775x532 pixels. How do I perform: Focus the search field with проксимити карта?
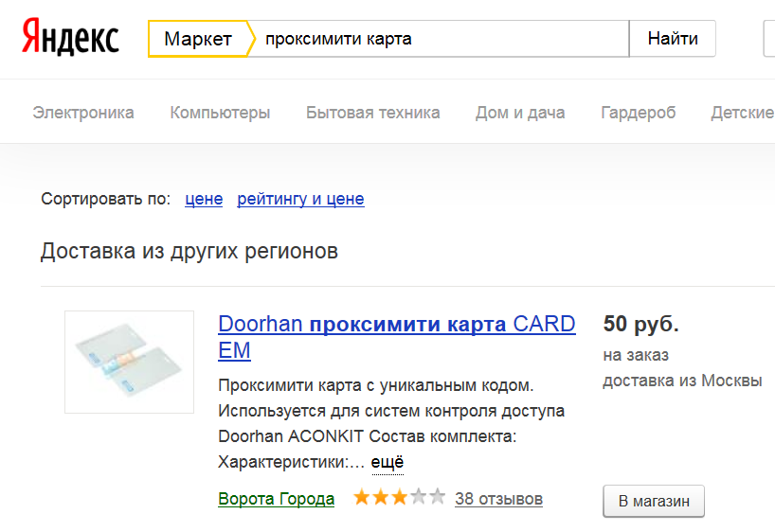tap(442, 39)
